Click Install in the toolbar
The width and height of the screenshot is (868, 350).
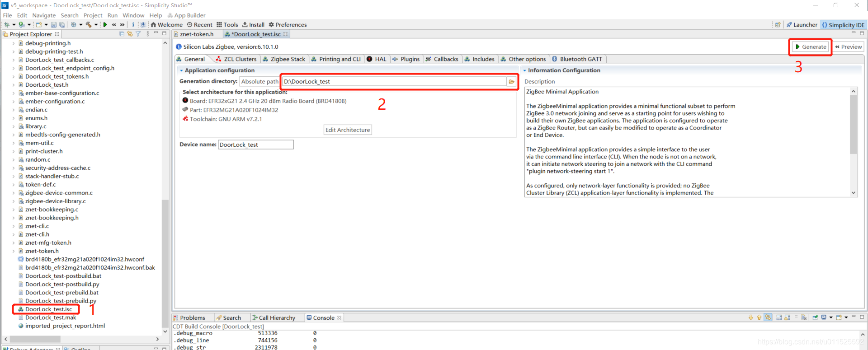(253, 25)
